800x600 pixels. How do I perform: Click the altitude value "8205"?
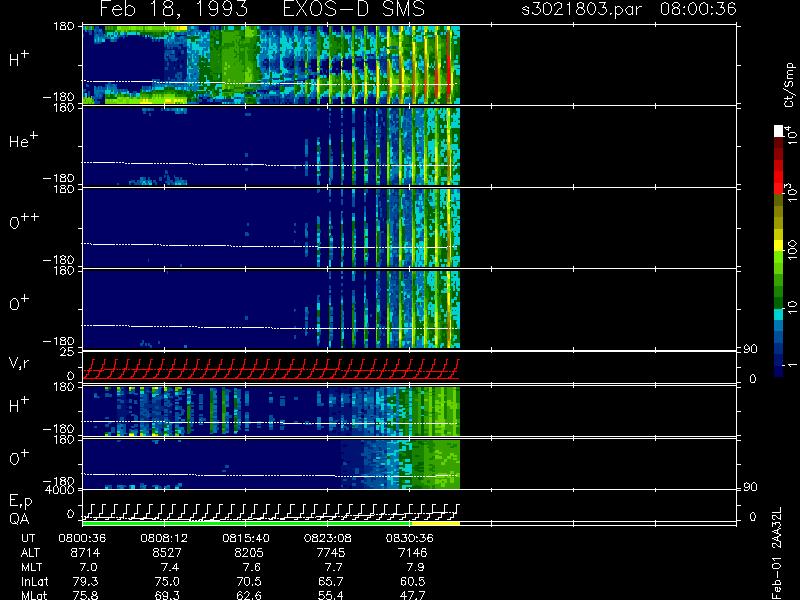pyautogui.click(x=248, y=553)
